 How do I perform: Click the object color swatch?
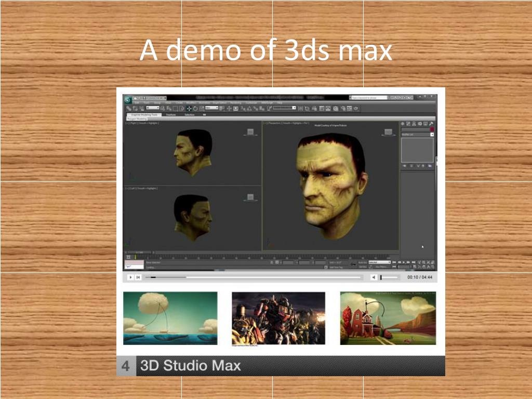click(x=432, y=129)
